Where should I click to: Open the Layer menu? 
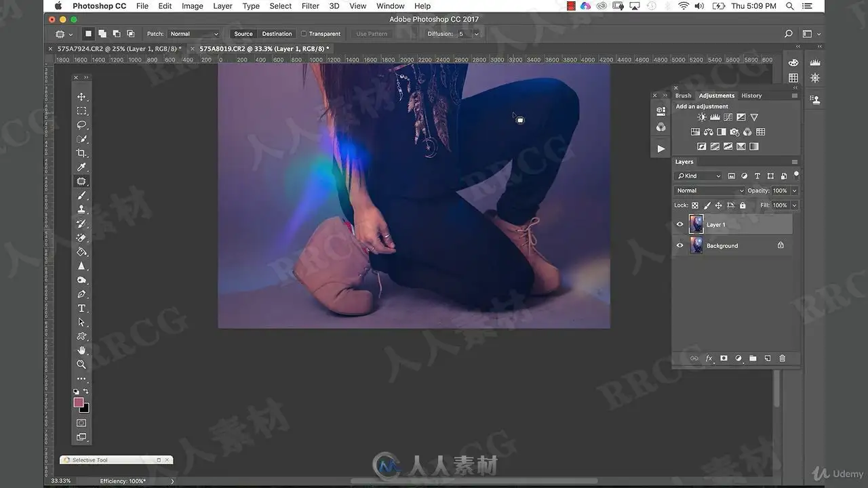[222, 6]
